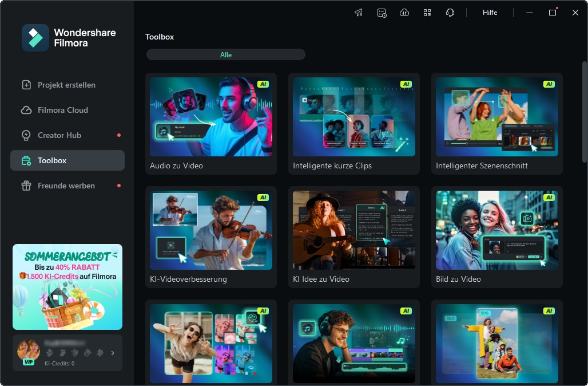Select Toolbox in the sidebar
The height and width of the screenshot is (386, 588).
coord(67,160)
